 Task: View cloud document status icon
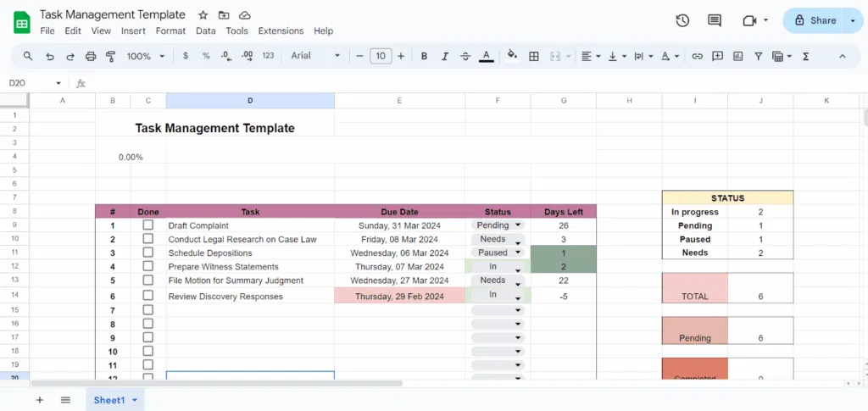(244, 15)
